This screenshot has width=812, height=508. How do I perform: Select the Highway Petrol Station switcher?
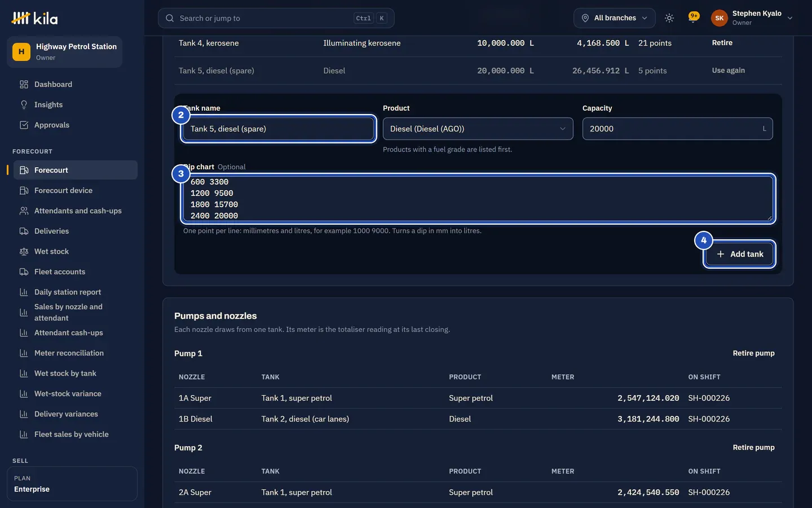pos(65,51)
